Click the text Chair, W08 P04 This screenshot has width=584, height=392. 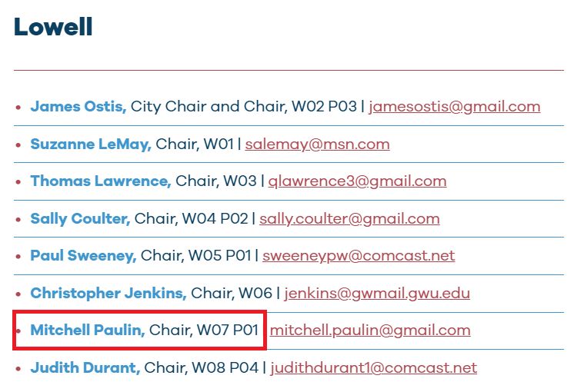click(201, 368)
